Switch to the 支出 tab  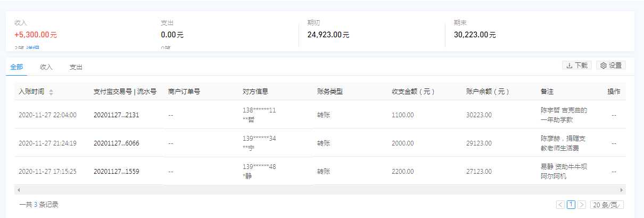pos(76,67)
